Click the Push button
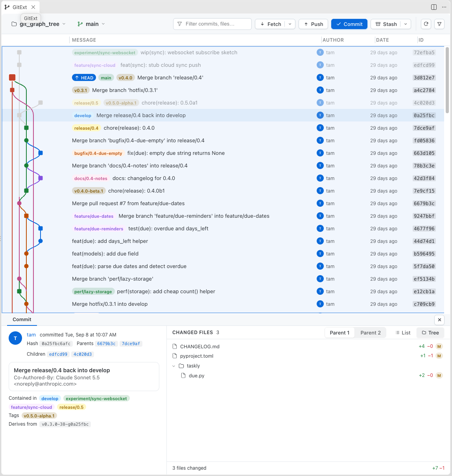The width and height of the screenshot is (452, 476). [314, 24]
